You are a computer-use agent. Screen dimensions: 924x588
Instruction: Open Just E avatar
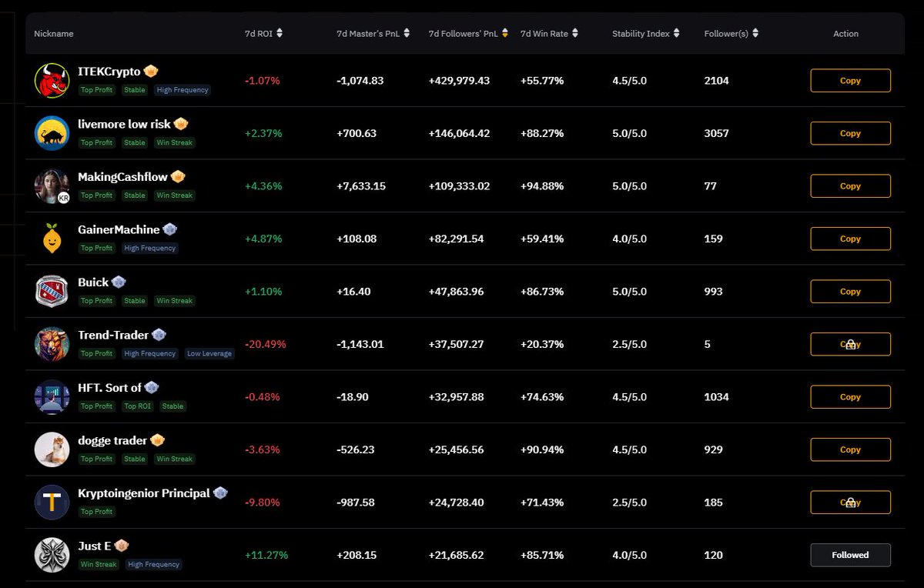coord(52,555)
